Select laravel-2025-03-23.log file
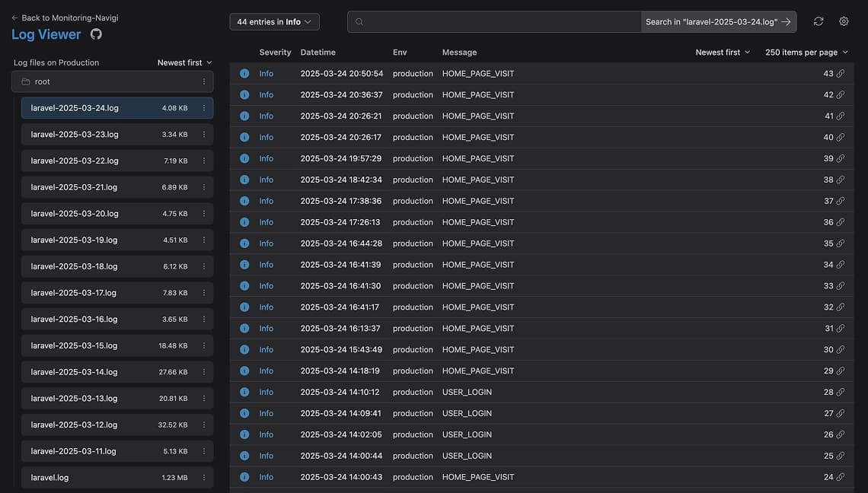868x493 pixels. click(117, 135)
